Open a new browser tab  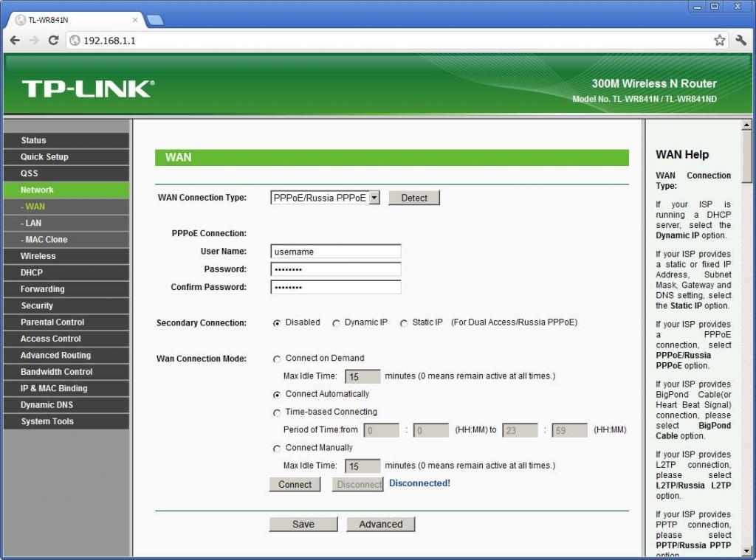[155, 20]
